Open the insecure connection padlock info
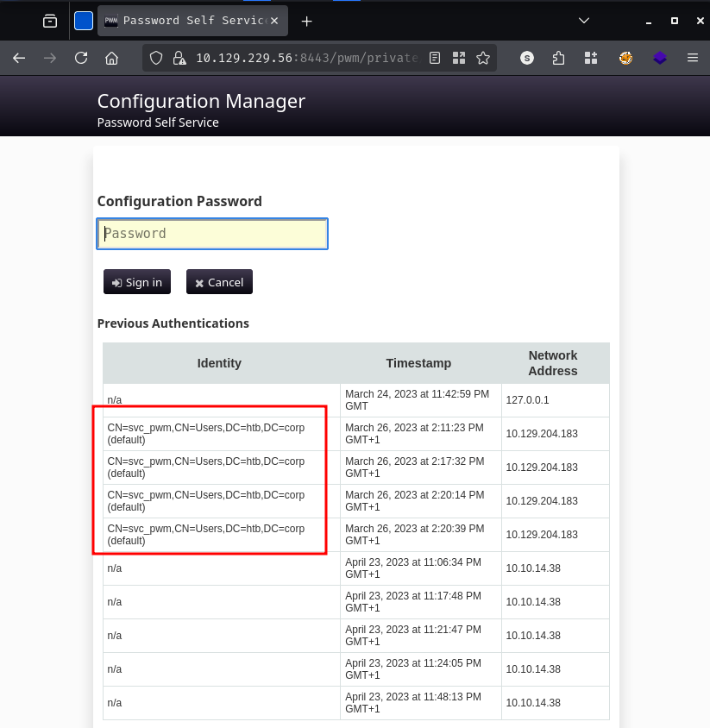The width and height of the screenshot is (710, 728). (x=179, y=58)
